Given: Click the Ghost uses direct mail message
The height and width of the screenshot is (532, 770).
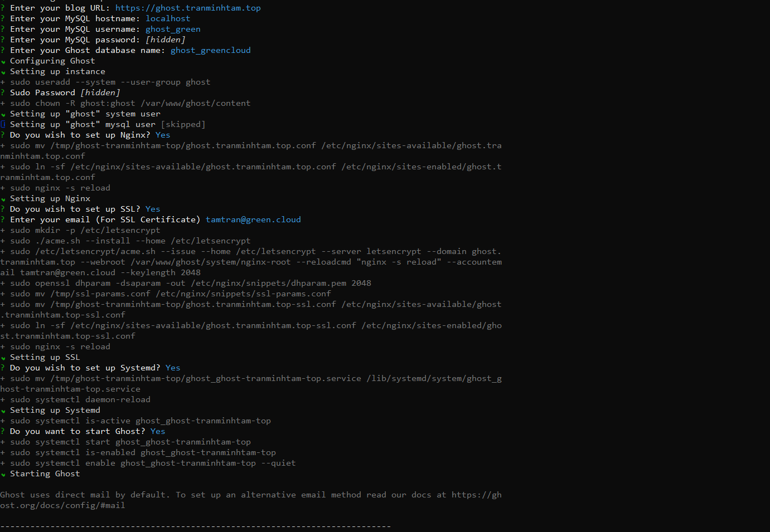Looking at the screenshot, I should 251,500.
